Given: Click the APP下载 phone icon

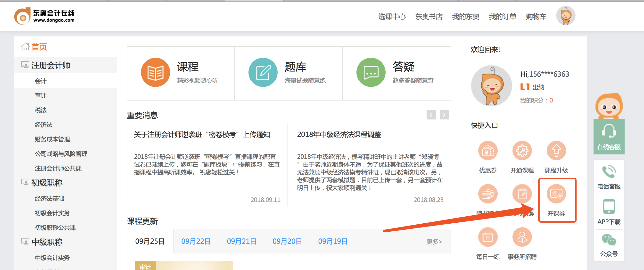Looking at the screenshot, I should tap(609, 207).
